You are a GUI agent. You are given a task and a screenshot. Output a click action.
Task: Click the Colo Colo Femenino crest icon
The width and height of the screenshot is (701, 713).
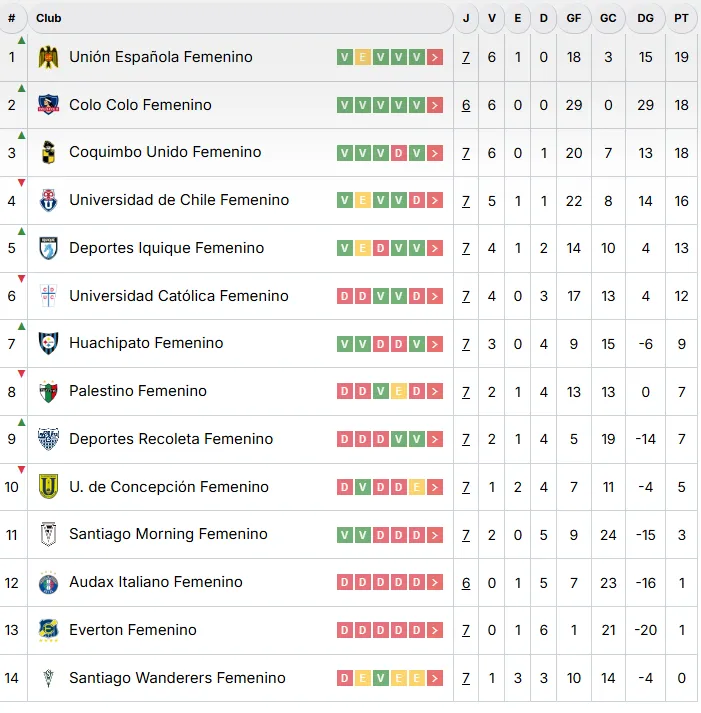(x=48, y=105)
